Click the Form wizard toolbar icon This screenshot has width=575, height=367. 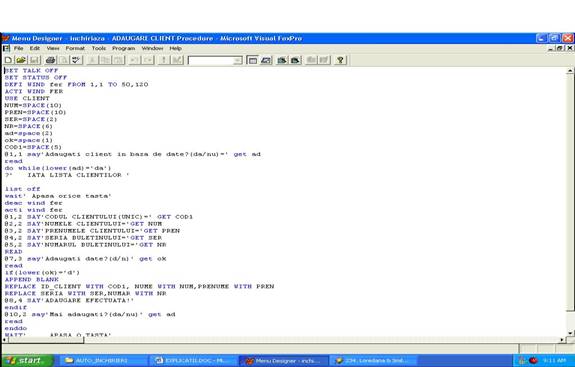pos(282,60)
